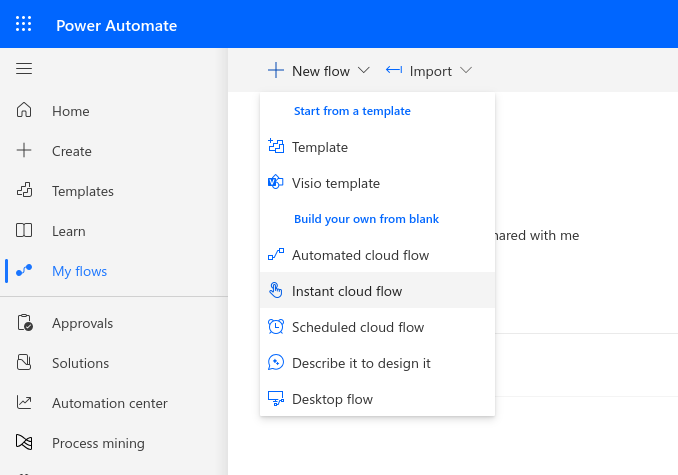Go to Home in sidebar
The height and width of the screenshot is (475, 678).
pyautogui.click(x=70, y=111)
